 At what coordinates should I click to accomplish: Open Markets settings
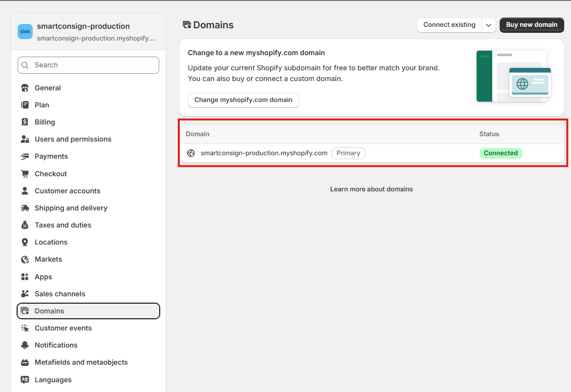88,259
